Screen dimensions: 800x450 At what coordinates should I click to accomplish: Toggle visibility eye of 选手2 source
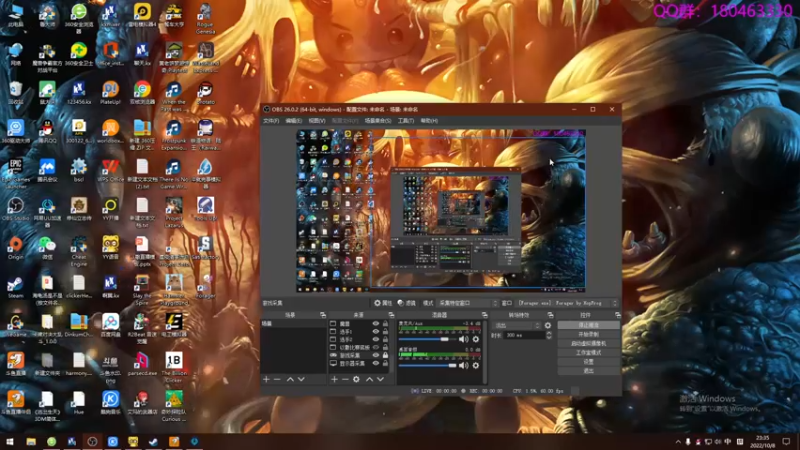pyautogui.click(x=376, y=339)
